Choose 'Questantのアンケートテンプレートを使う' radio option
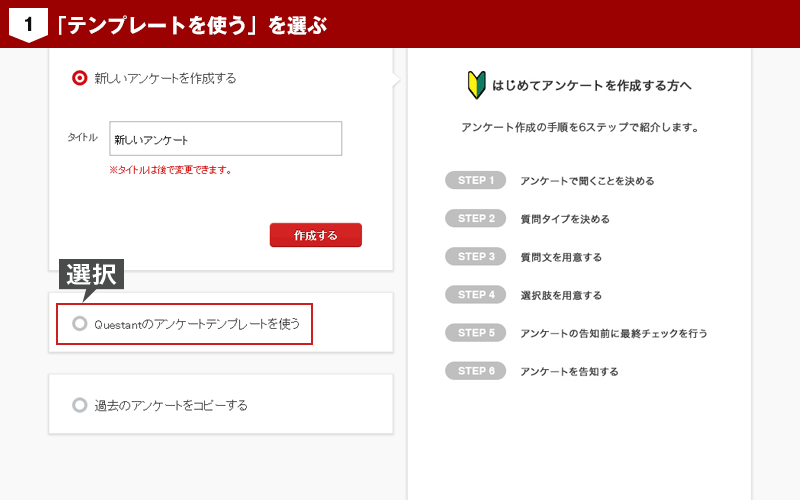Viewport: 800px width, 500px height. (x=80, y=324)
